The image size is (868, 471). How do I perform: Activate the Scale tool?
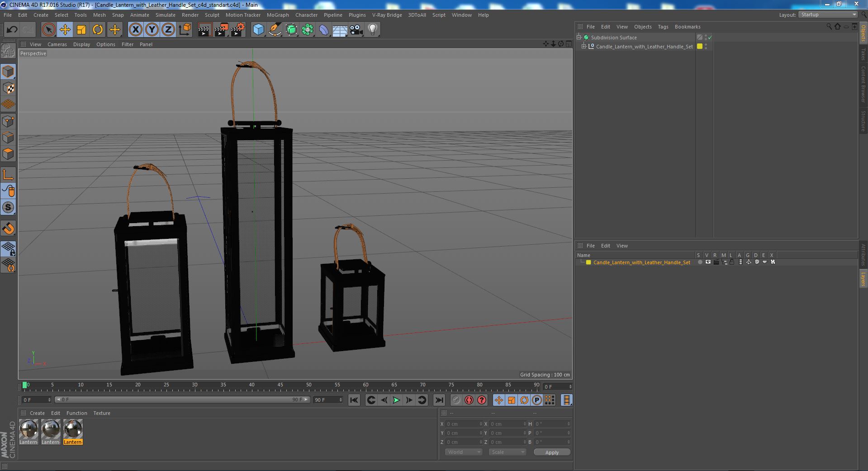pos(81,30)
